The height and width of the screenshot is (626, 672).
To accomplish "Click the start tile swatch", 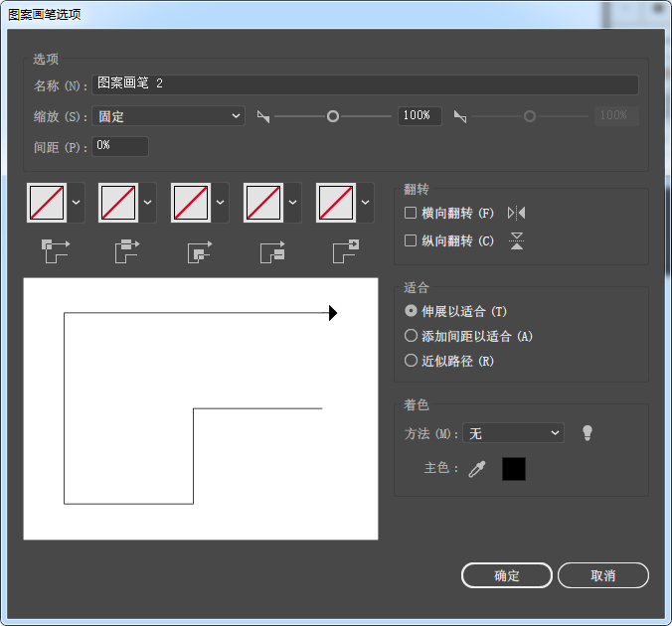I will [263, 203].
